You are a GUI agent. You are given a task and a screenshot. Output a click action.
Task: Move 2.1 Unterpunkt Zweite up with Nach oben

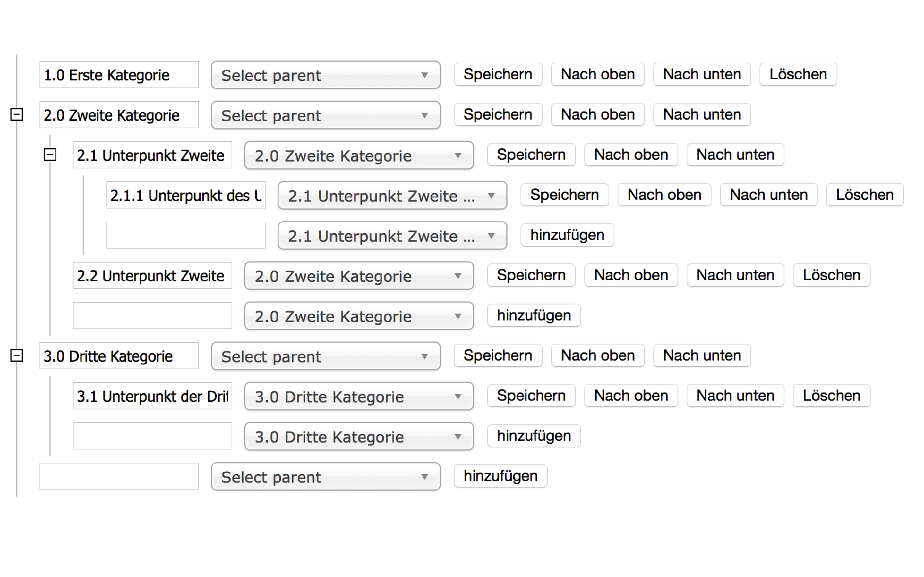click(631, 155)
